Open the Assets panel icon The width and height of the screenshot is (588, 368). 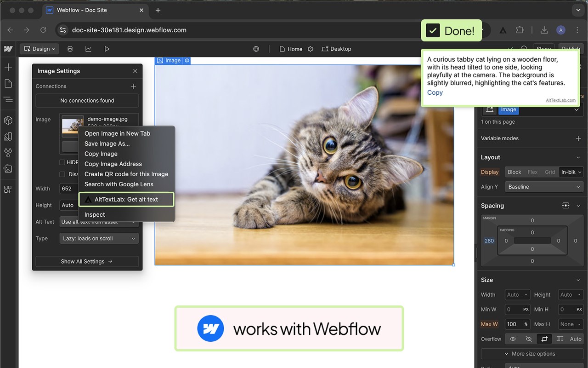[8, 169]
